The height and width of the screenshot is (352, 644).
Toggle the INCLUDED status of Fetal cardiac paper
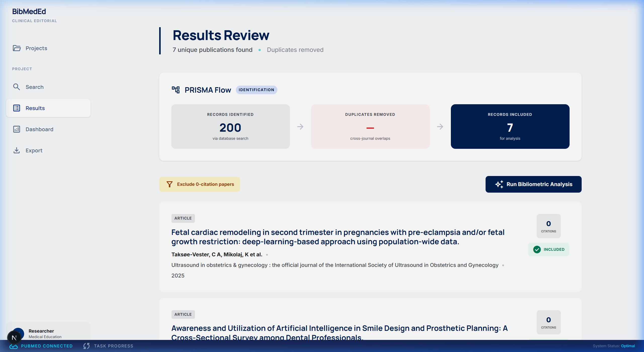tap(549, 250)
